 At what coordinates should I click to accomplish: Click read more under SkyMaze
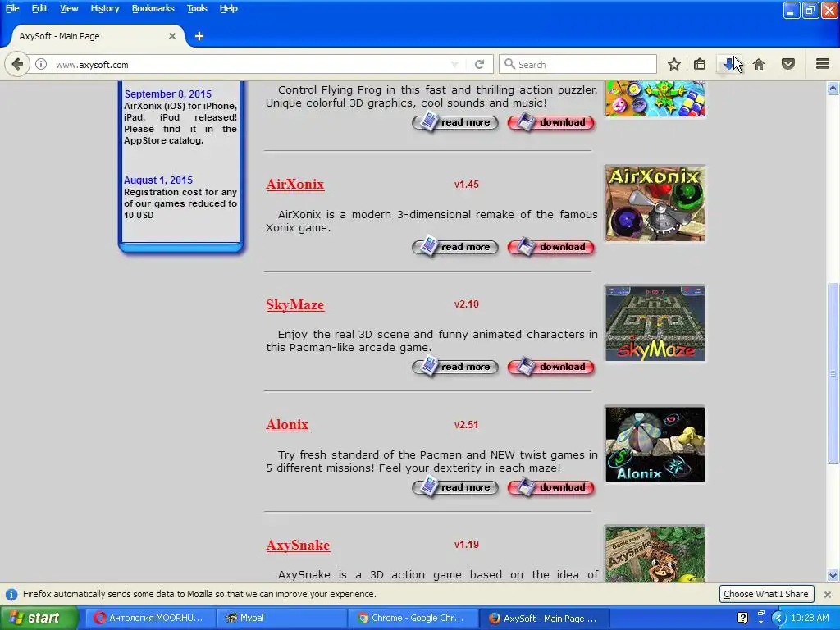pos(455,367)
